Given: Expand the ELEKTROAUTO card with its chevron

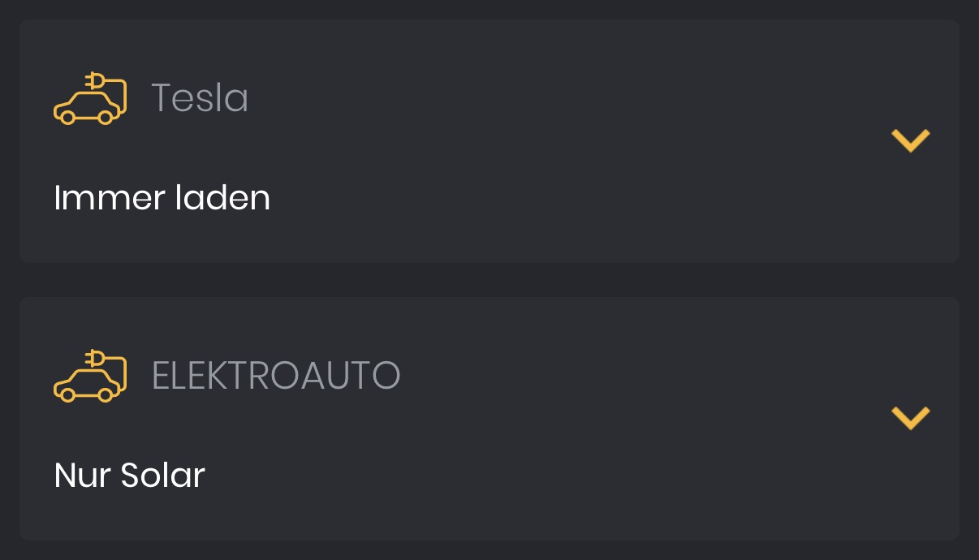Looking at the screenshot, I should [910, 418].
